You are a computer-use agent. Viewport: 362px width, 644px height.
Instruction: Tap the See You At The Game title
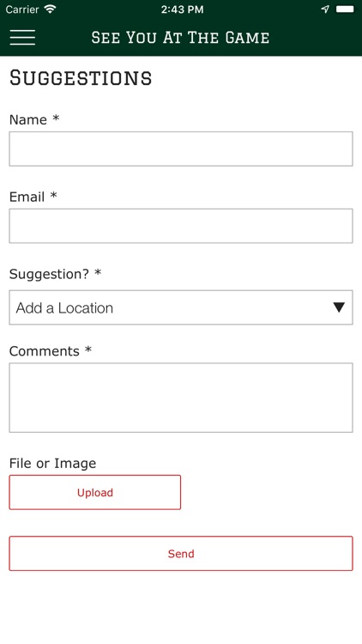point(181,38)
